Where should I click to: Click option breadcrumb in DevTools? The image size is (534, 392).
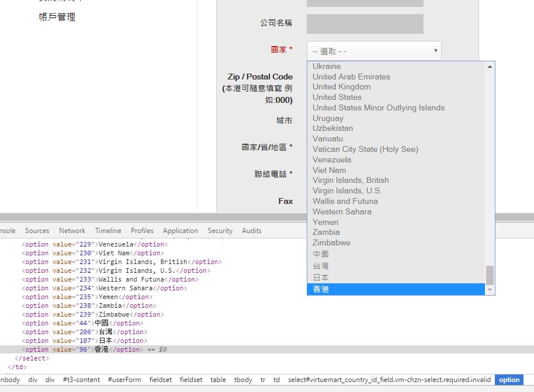pos(509,380)
